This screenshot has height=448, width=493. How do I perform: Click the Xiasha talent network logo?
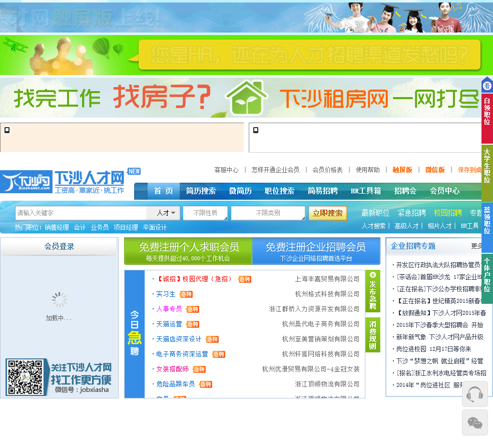click(x=63, y=182)
